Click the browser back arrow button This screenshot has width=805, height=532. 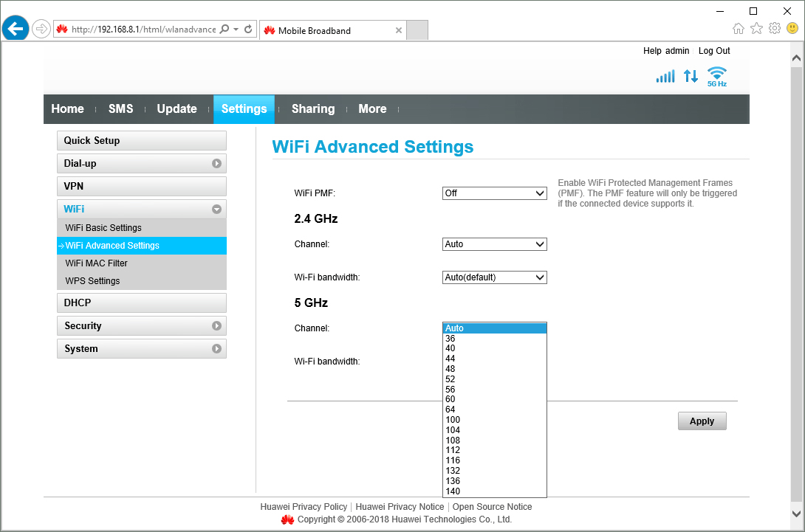(x=16, y=30)
